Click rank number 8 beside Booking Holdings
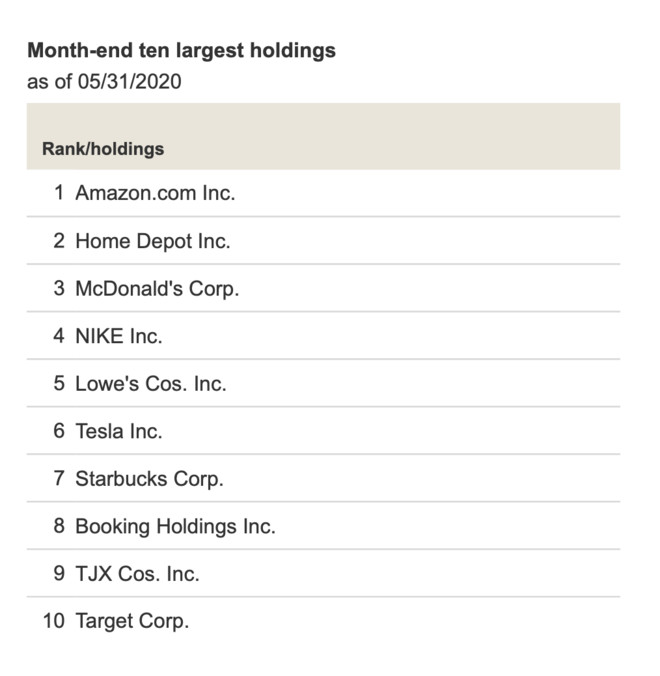 pos(59,526)
